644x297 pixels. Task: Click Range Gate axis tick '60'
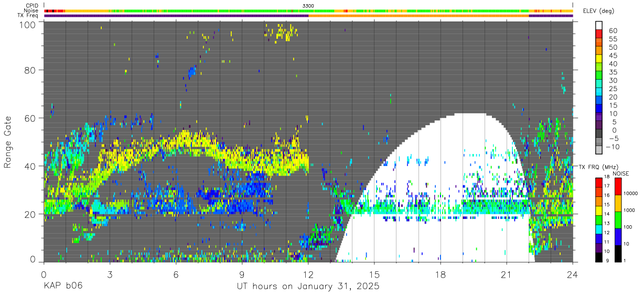pos(31,118)
